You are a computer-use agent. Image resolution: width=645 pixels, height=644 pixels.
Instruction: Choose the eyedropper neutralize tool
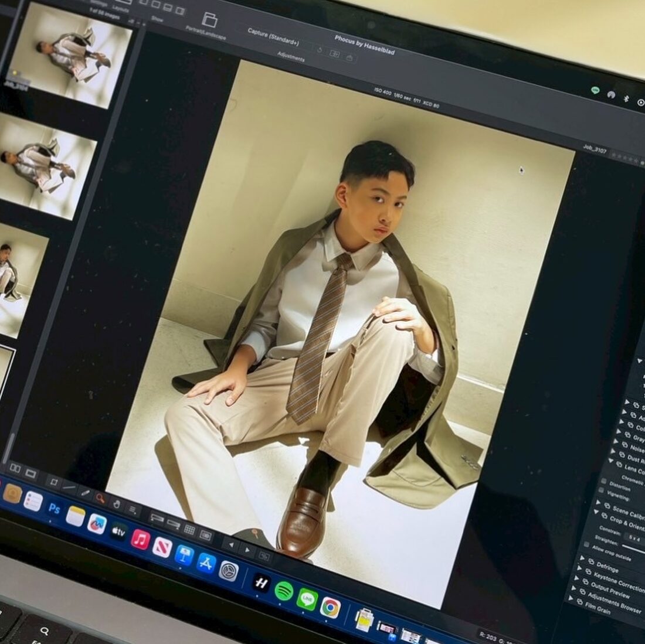click(x=85, y=492)
